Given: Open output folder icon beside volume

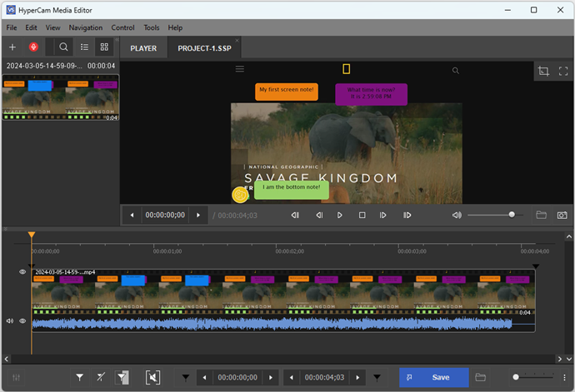Looking at the screenshot, I should pyautogui.click(x=542, y=215).
